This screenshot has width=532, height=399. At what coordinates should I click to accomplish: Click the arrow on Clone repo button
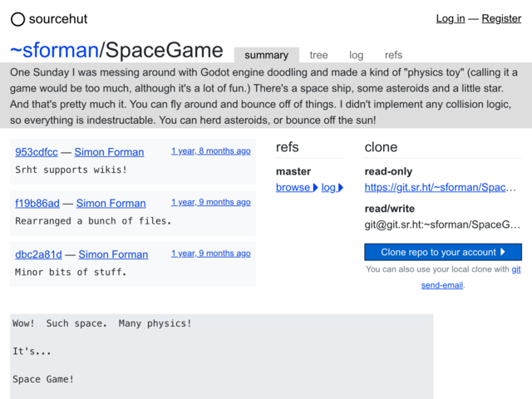(503, 252)
